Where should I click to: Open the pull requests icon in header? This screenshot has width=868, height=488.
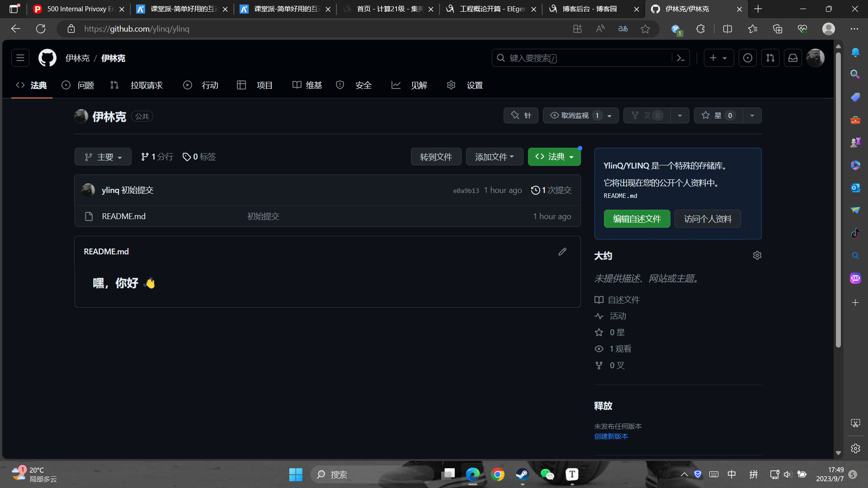(770, 58)
